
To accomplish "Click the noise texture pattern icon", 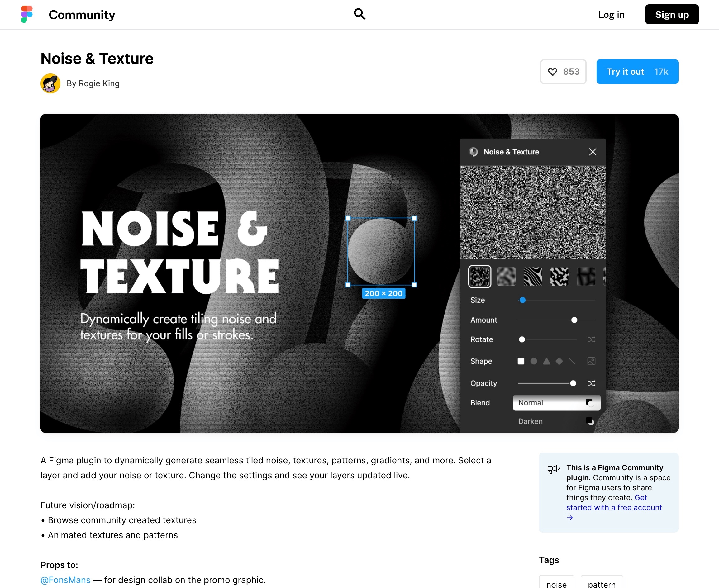I will click(480, 276).
